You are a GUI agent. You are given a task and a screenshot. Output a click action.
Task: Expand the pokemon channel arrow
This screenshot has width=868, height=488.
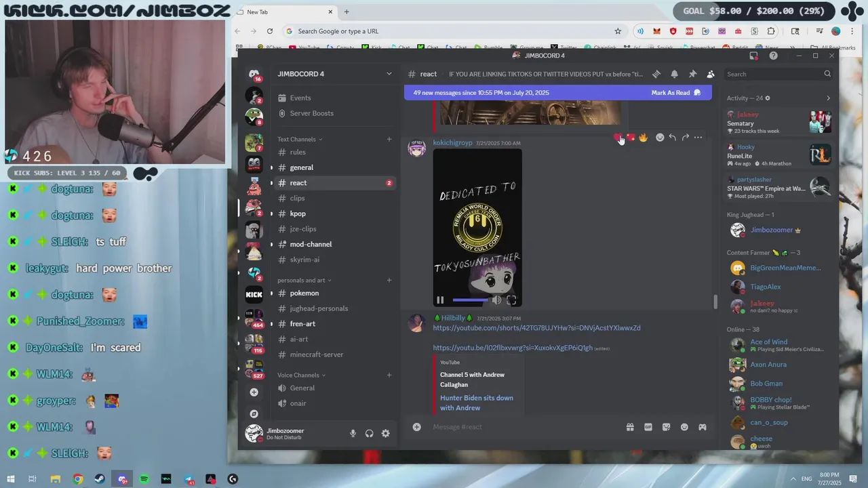272,293
